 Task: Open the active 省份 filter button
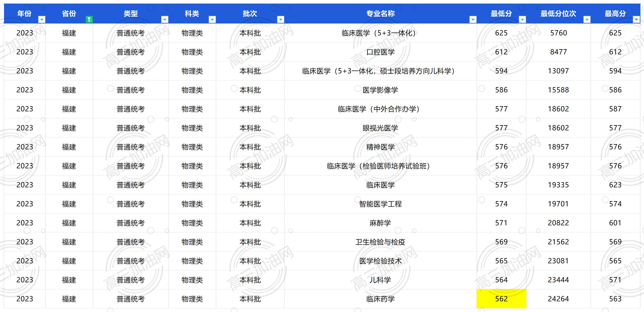(x=89, y=19)
